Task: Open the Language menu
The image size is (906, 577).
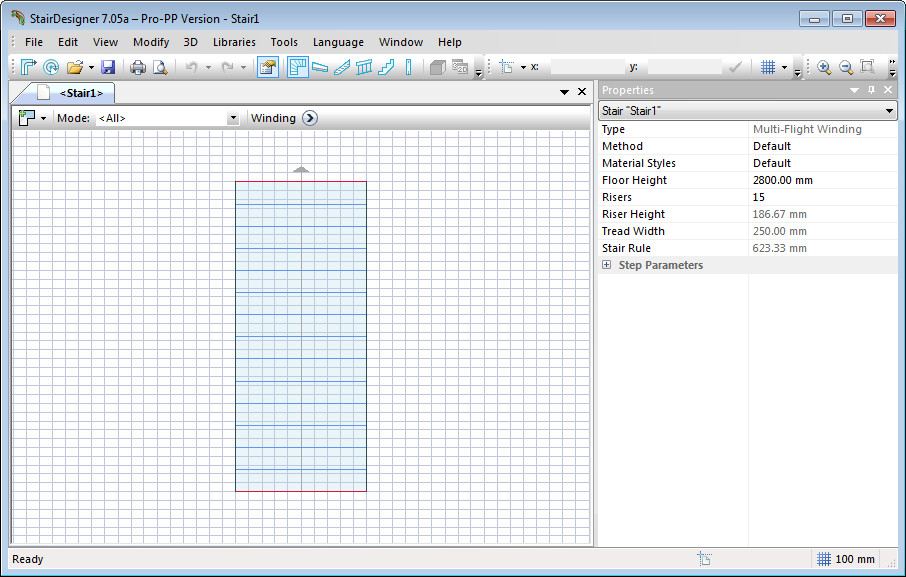Action: tap(338, 42)
